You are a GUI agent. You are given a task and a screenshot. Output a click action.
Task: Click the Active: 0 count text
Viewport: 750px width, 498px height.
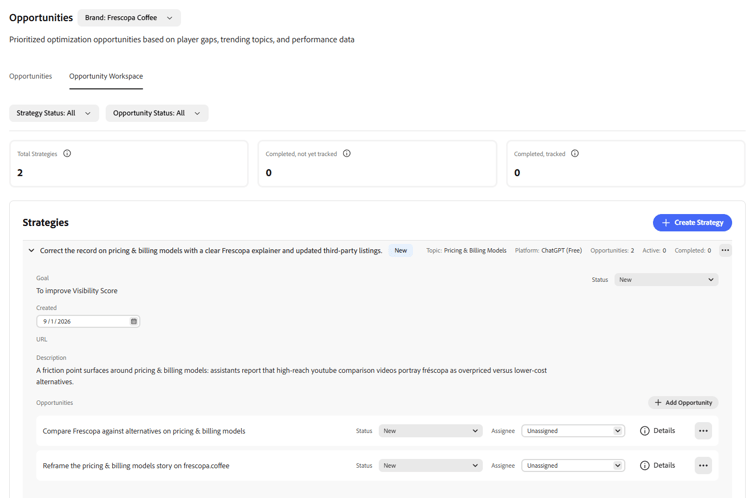pos(654,251)
